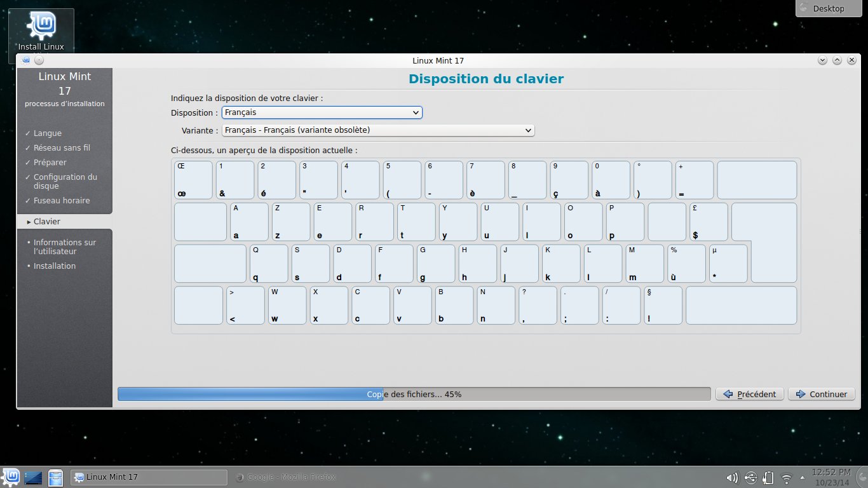Switch to Linux Mint 17 taskbar entry

pos(148,477)
